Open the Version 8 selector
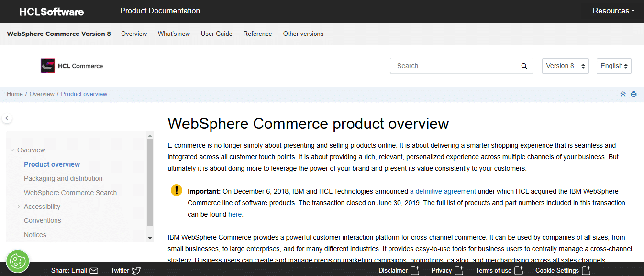The height and width of the screenshot is (276, 644). (566, 66)
